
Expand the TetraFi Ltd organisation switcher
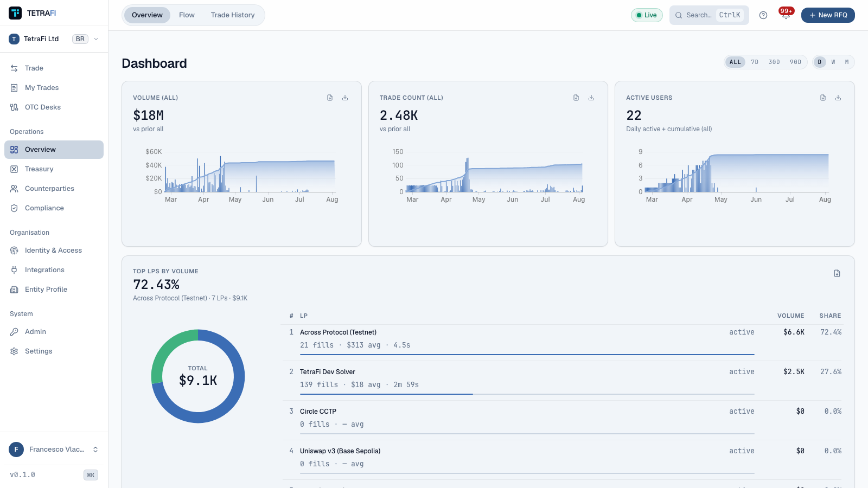[54, 39]
